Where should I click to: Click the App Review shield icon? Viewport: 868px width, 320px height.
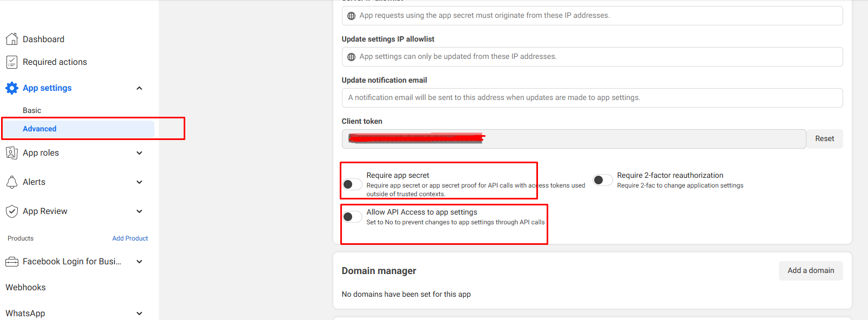[12, 211]
